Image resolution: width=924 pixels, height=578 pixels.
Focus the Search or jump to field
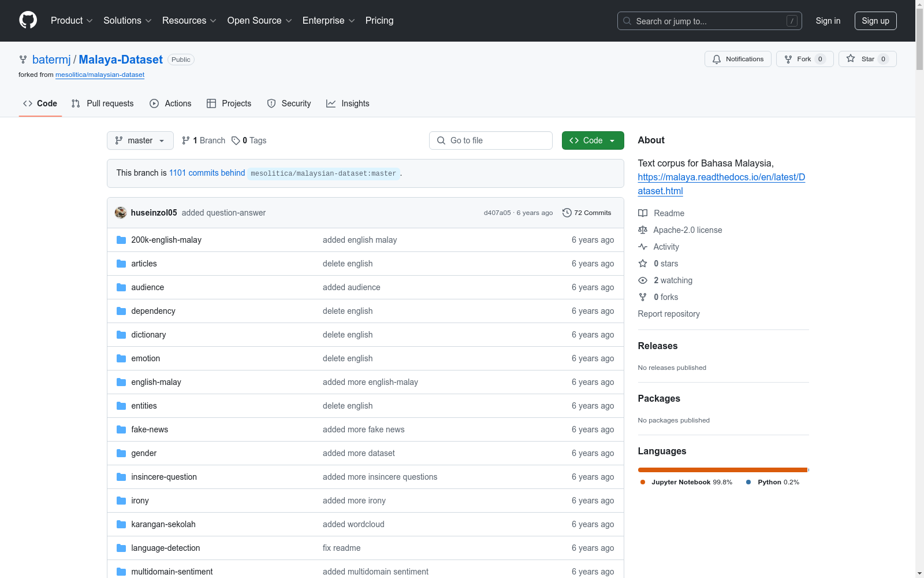coord(710,21)
